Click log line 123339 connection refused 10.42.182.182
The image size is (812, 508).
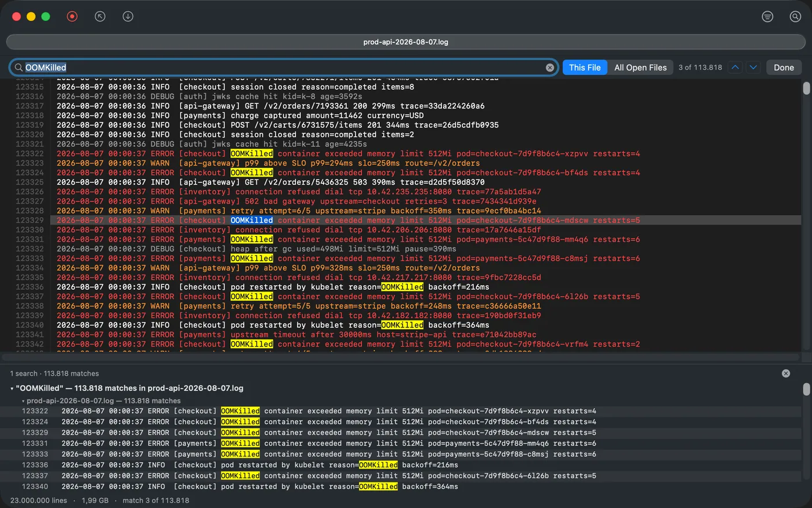point(299,315)
